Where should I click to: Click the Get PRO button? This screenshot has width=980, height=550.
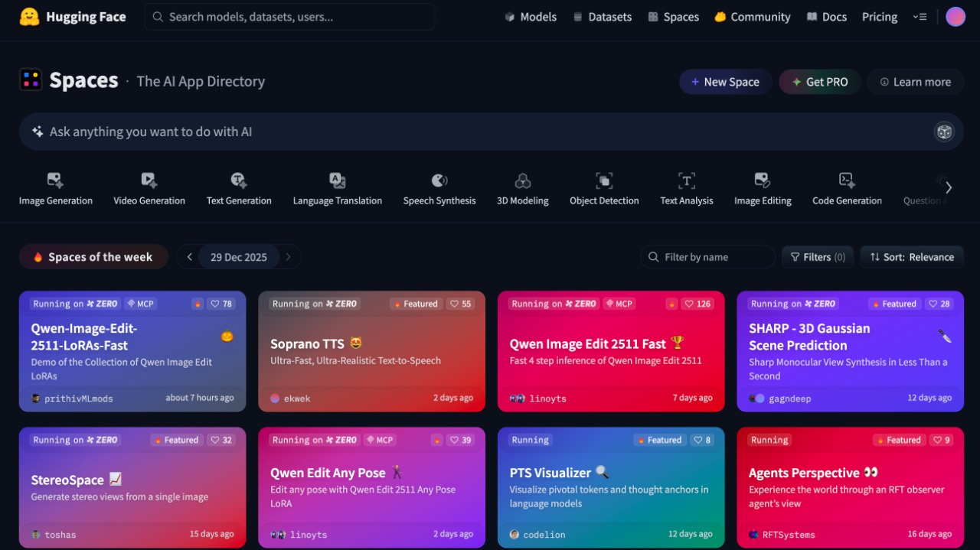pos(819,82)
